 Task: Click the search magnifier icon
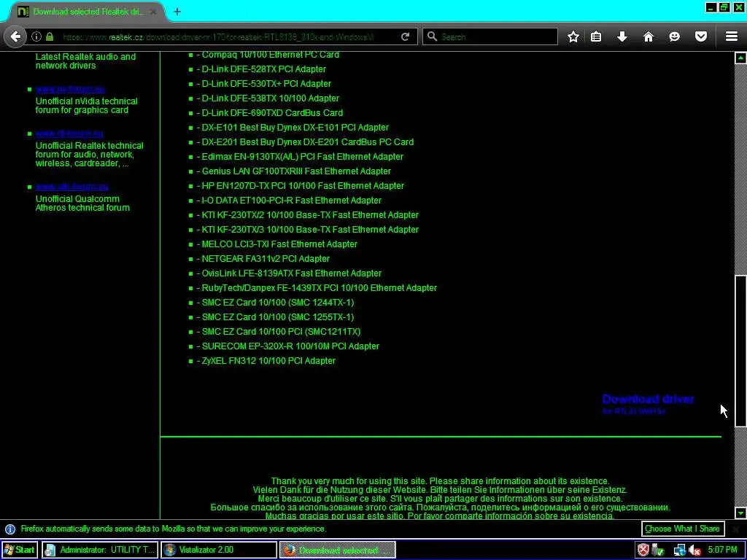[432, 36]
